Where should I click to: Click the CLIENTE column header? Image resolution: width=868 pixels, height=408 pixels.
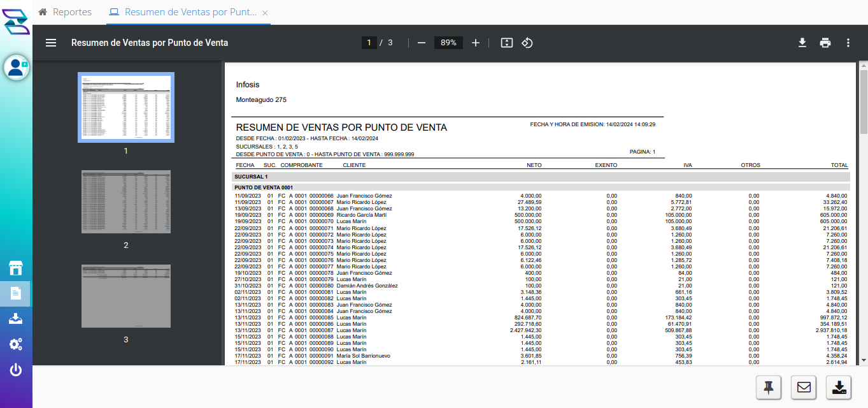[354, 165]
